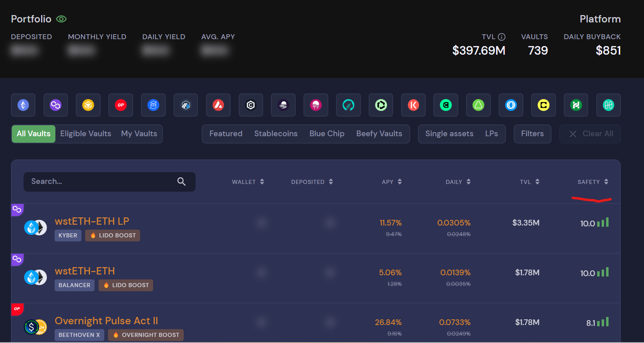
Task: Click LIDO BOOST tag on Balancer row
Action: pos(126,285)
